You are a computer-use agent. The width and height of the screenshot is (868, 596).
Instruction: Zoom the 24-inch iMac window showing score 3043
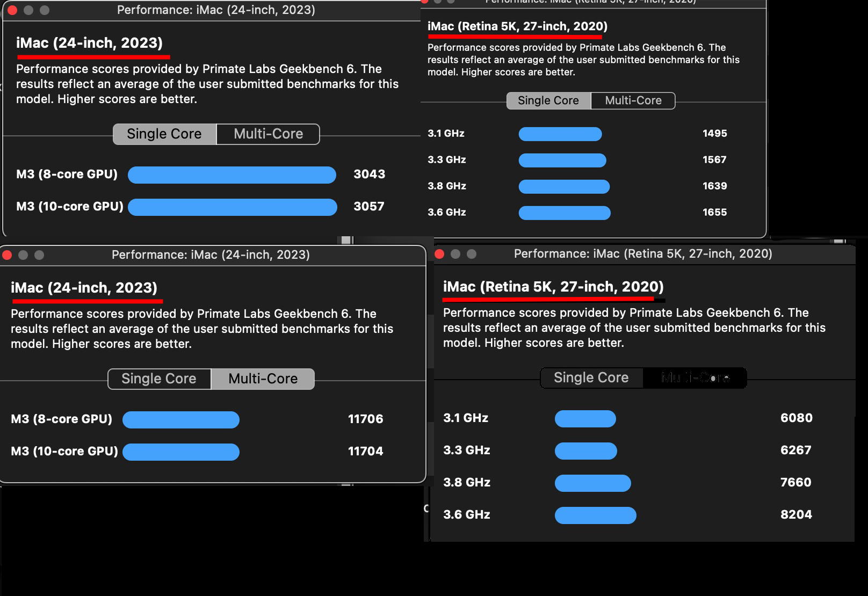point(45,10)
